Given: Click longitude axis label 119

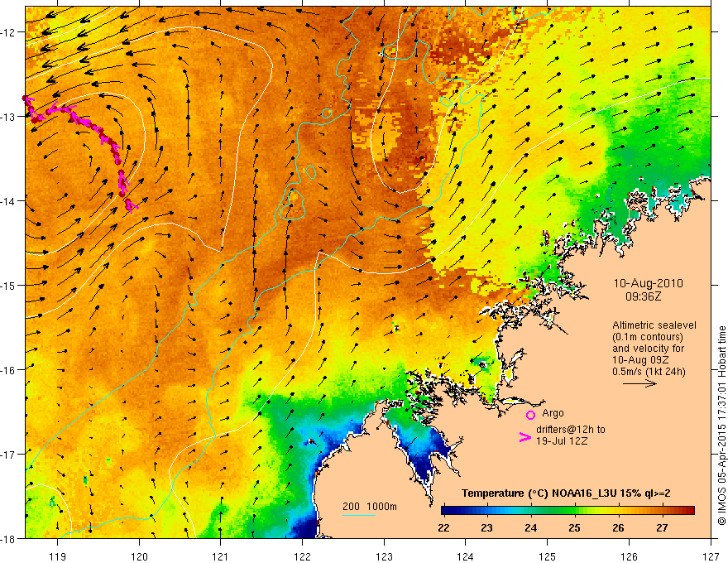Looking at the screenshot, I should point(58,556).
